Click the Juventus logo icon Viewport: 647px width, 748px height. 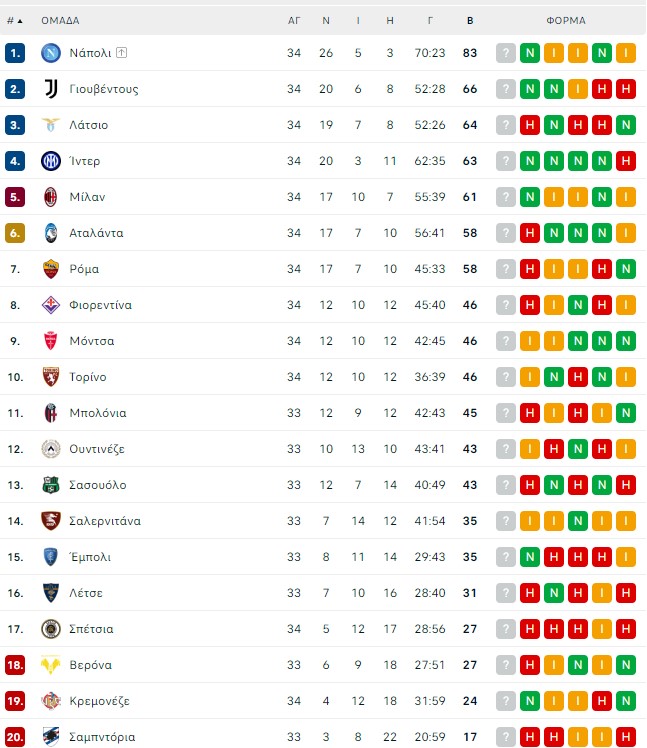pos(51,89)
